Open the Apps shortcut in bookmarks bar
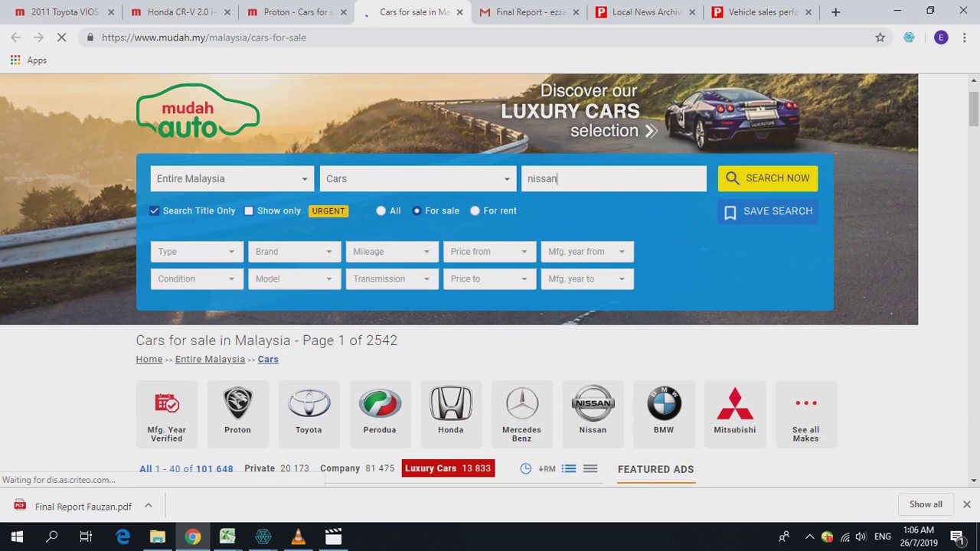Screen dimensions: 980x551 point(28,60)
